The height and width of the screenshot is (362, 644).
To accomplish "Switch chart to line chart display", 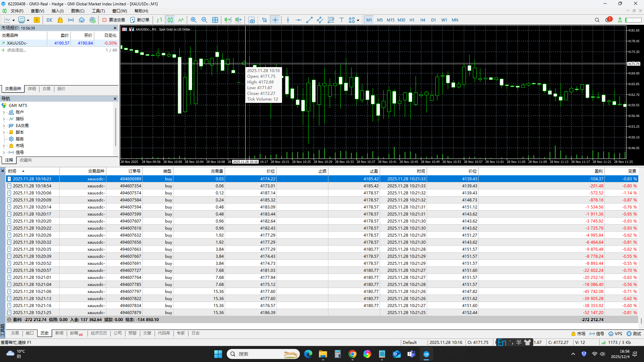I will tap(181, 20).
